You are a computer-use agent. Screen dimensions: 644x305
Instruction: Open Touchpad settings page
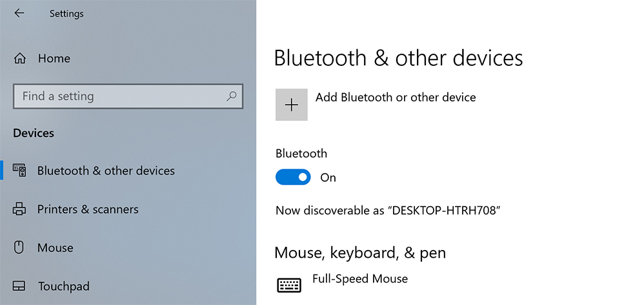[64, 286]
